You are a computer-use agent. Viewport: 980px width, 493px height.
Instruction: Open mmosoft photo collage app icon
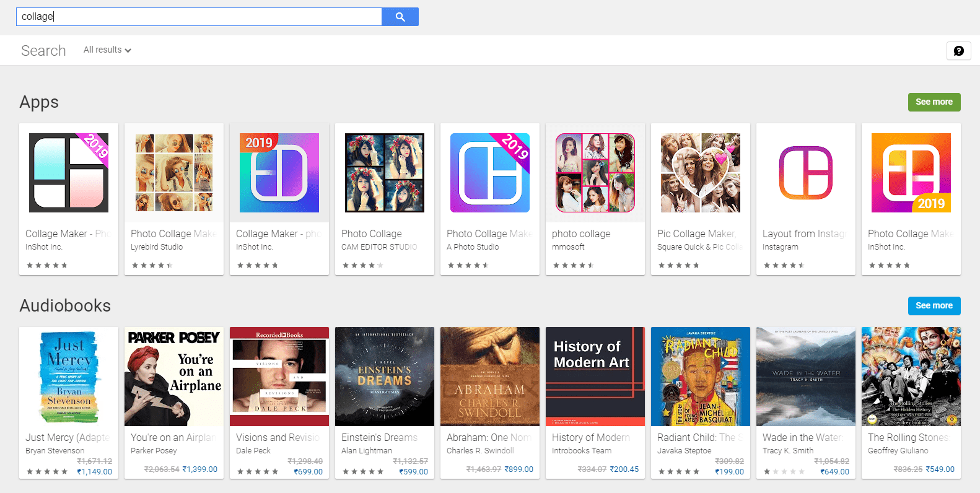click(x=595, y=173)
